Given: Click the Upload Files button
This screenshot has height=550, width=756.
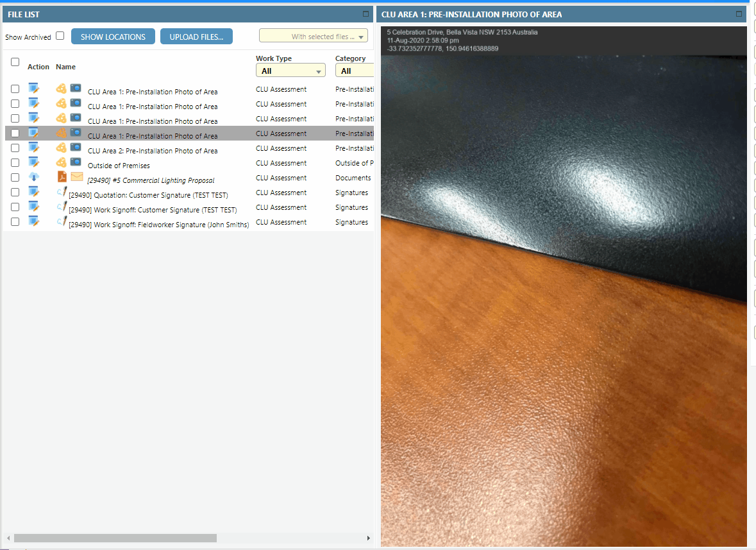Looking at the screenshot, I should 196,37.
